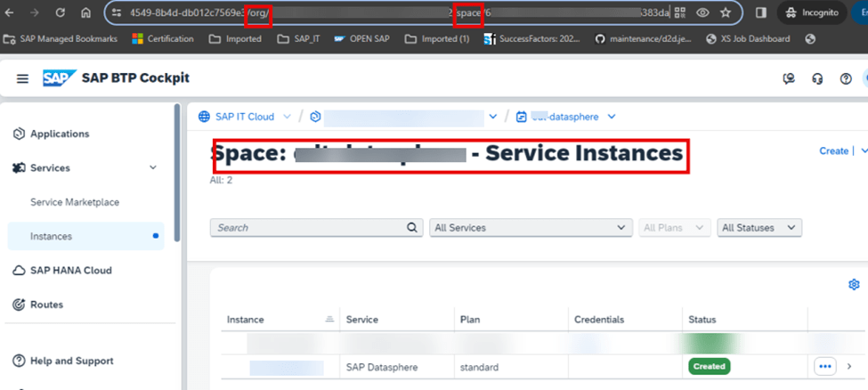Sort by the Instance column header

(x=245, y=320)
